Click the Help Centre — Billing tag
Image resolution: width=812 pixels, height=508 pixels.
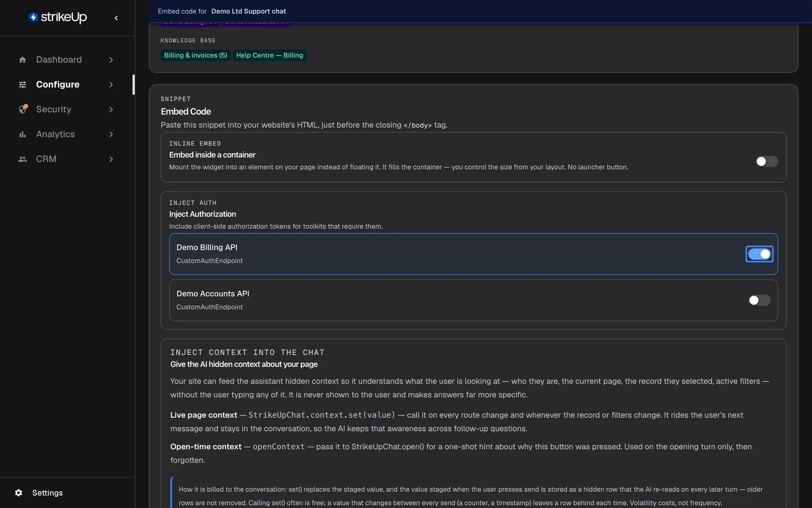[x=270, y=55]
